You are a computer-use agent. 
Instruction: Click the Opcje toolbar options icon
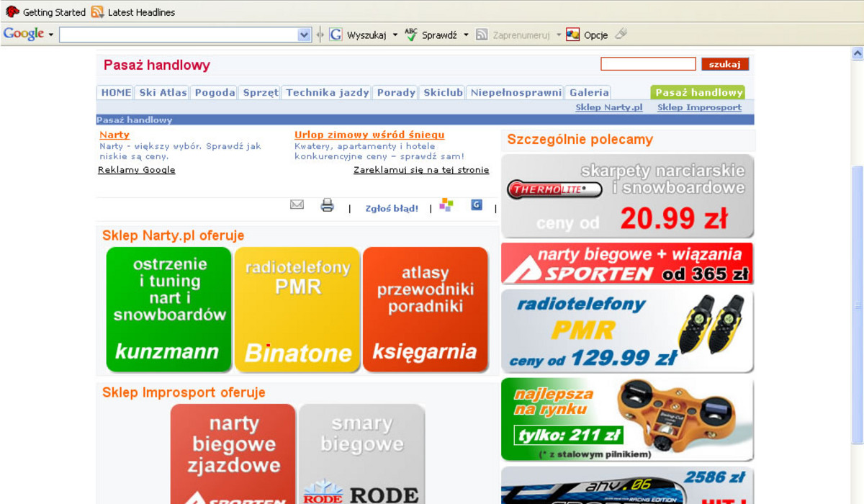[x=573, y=35]
